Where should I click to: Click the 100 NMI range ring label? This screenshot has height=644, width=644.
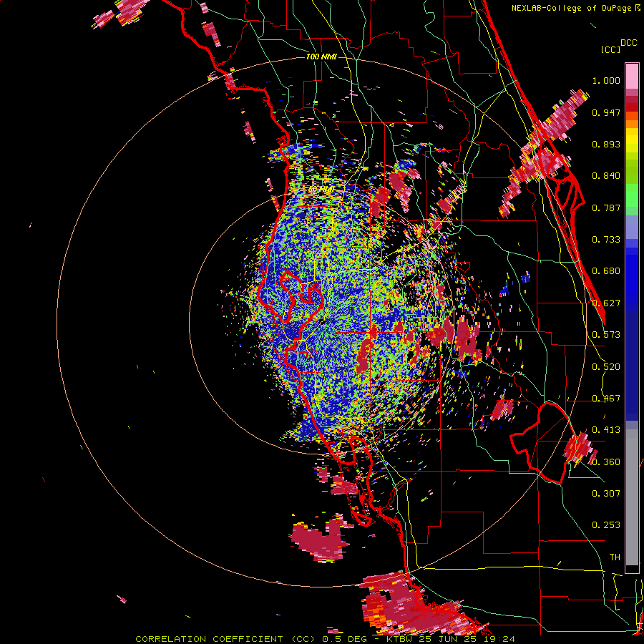point(321,57)
